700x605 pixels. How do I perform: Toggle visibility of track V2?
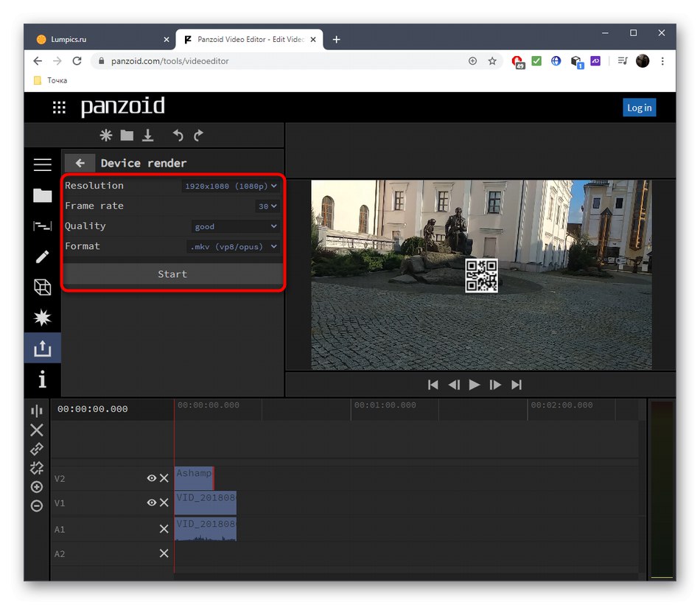[x=151, y=478]
